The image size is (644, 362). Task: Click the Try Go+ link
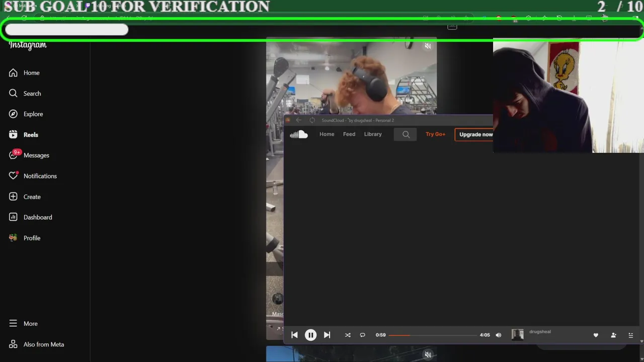coord(435,134)
